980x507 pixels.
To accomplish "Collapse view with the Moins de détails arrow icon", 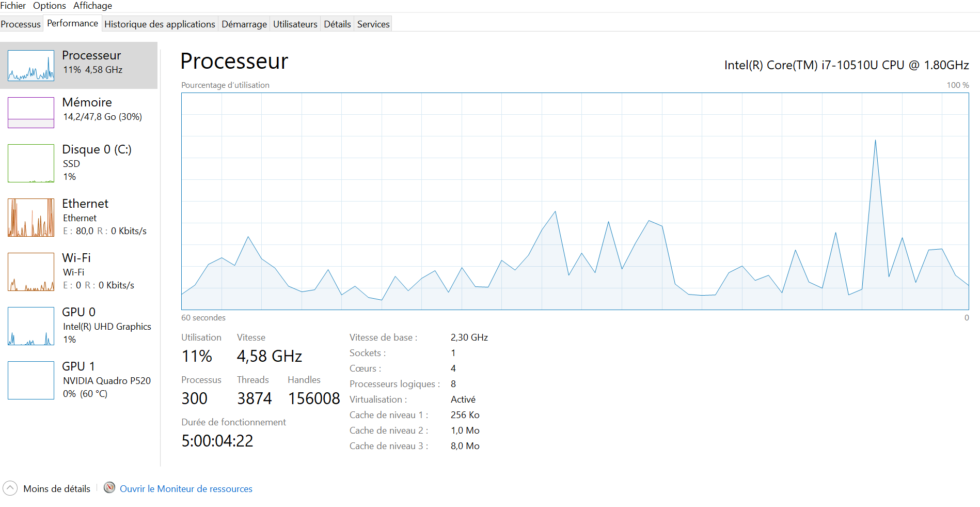I will pyautogui.click(x=10, y=488).
